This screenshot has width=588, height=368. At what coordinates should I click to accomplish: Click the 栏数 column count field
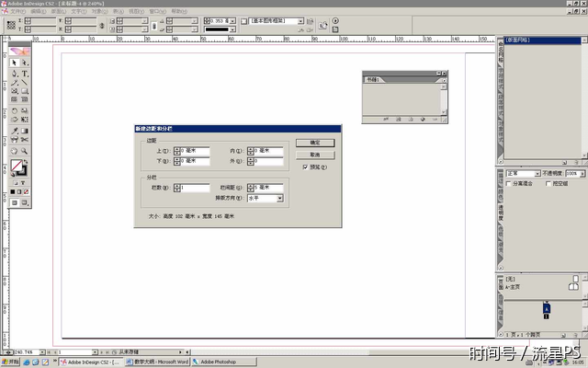coord(196,188)
